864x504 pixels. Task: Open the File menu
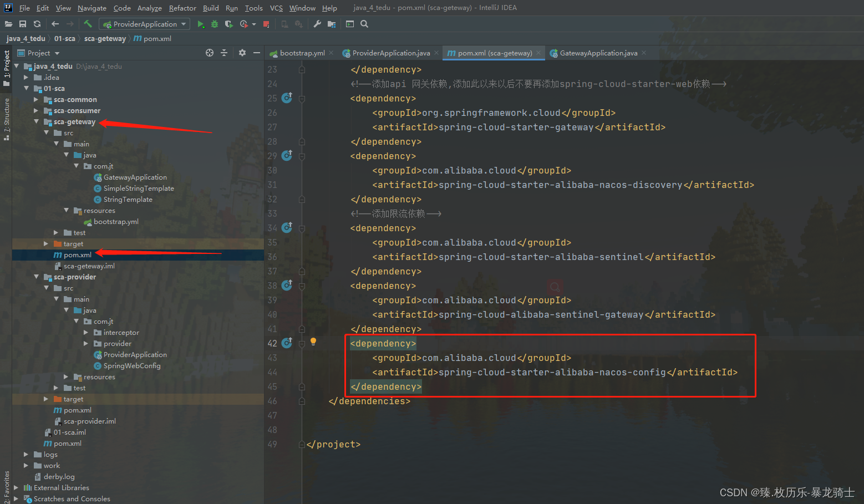(x=24, y=8)
